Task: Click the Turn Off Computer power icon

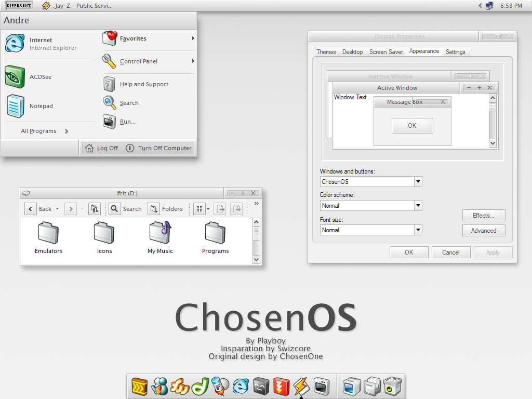Action: coord(129,148)
